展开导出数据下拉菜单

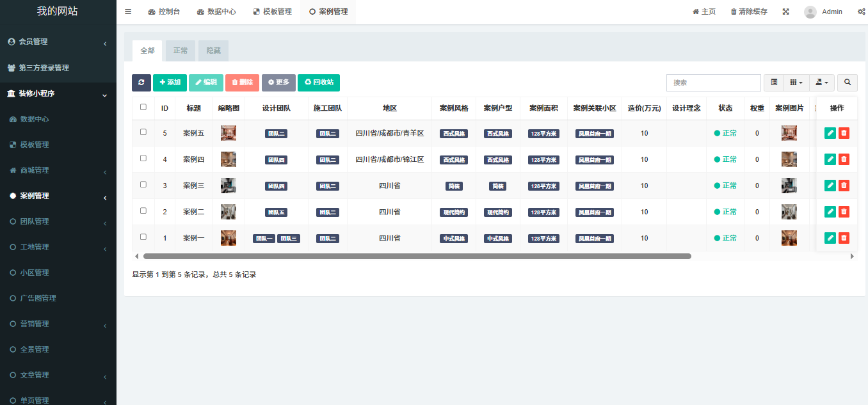click(821, 83)
